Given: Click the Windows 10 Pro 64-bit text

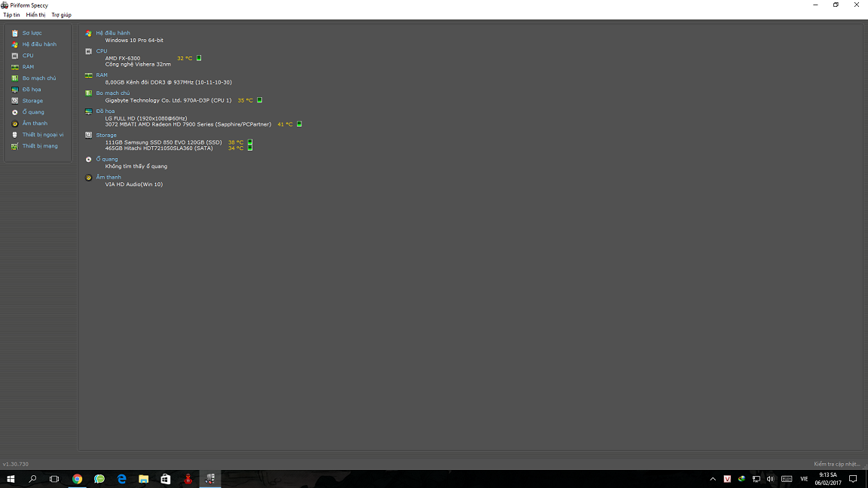Looking at the screenshot, I should coord(135,41).
